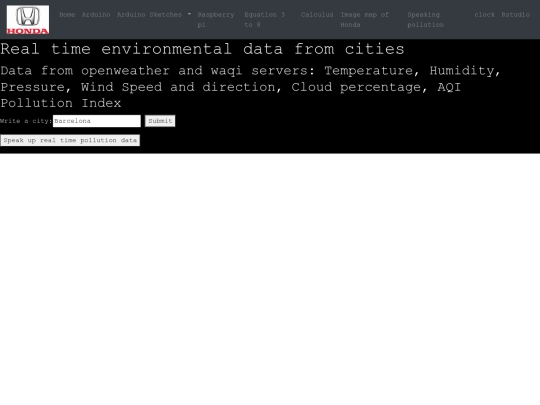Focus the city input field containing Barcelona
The image size is (540, 405).
click(97, 121)
